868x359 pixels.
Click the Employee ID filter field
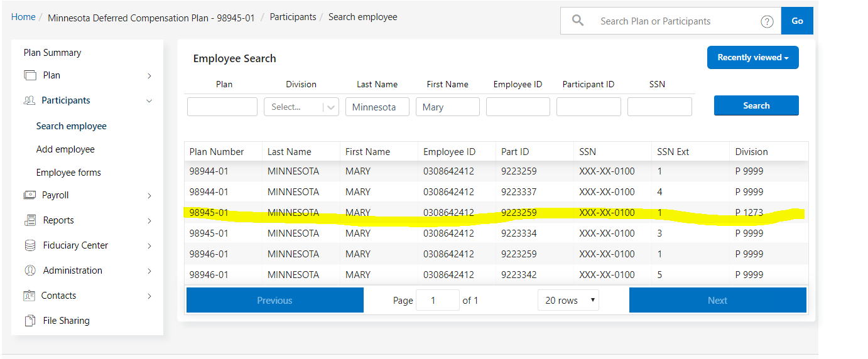[x=518, y=107]
